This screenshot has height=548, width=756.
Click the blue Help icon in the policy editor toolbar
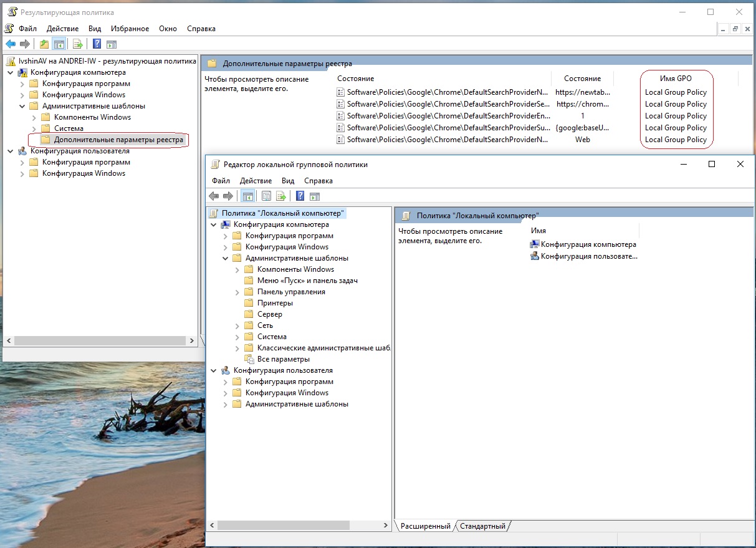click(x=300, y=196)
